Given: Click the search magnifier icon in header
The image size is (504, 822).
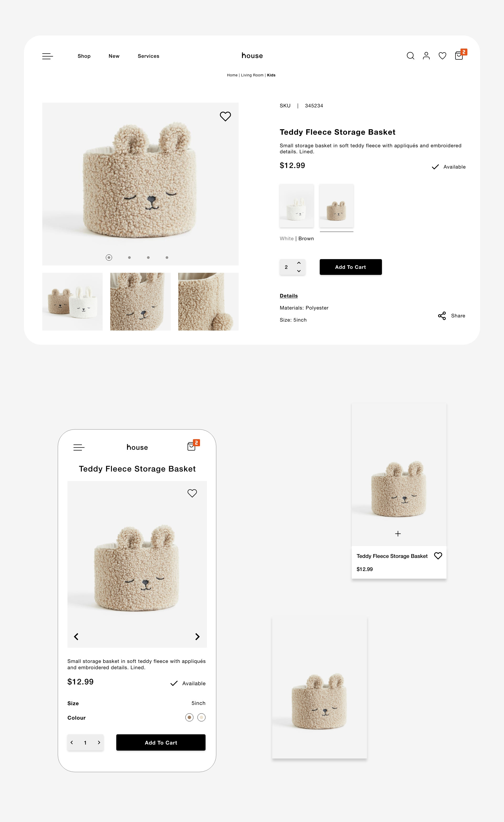Looking at the screenshot, I should point(410,56).
